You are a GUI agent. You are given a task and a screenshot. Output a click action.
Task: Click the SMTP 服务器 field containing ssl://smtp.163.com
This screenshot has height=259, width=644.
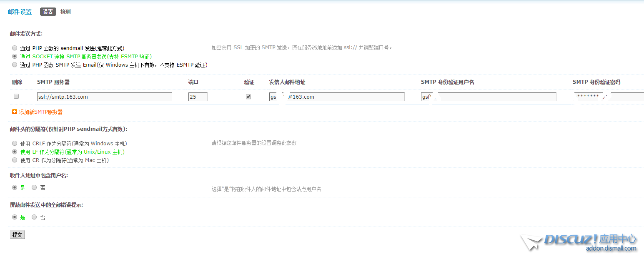[x=105, y=97]
